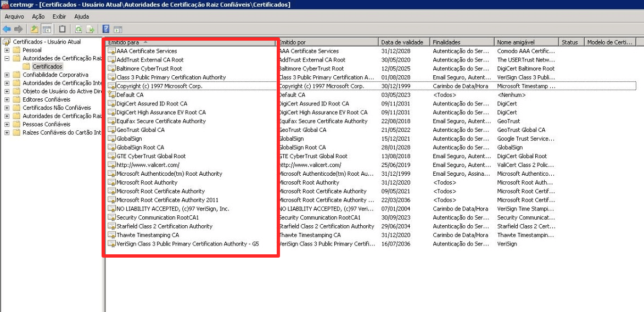Click the Certificados - Usuário Atual root icon

[7, 42]
